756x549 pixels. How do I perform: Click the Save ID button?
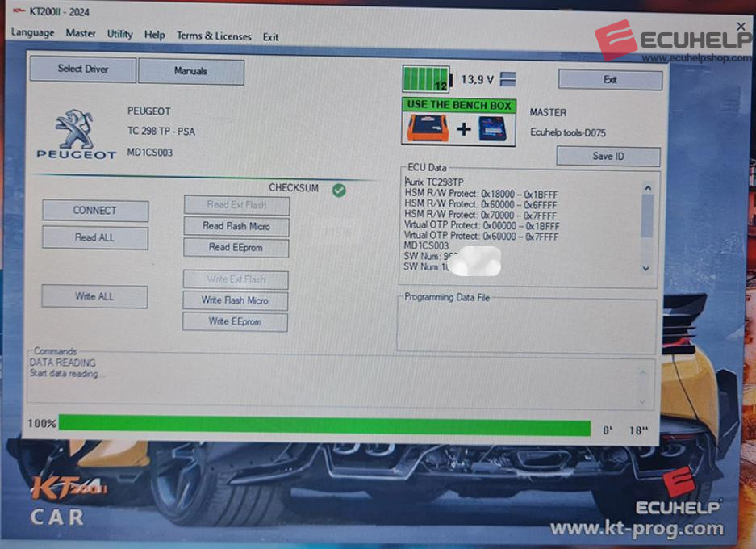pos(608,157)
